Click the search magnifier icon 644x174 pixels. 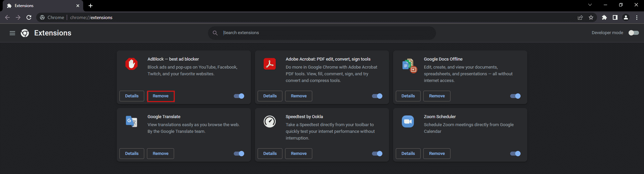215,33
